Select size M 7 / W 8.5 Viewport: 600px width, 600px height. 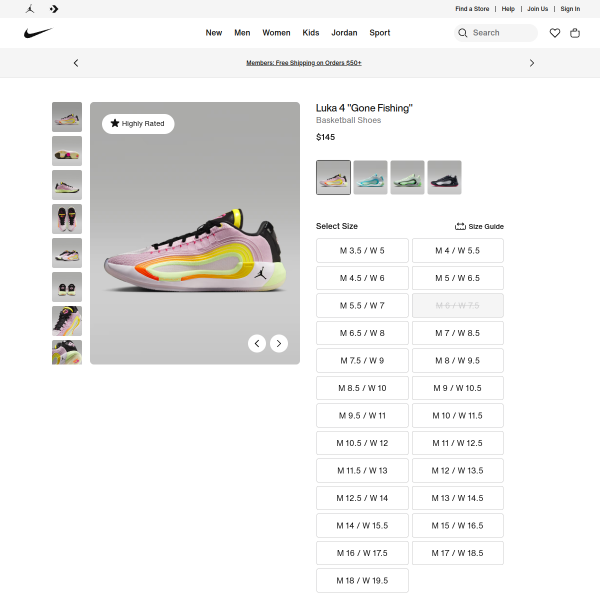pyautogui.click(x=458, y=333)
